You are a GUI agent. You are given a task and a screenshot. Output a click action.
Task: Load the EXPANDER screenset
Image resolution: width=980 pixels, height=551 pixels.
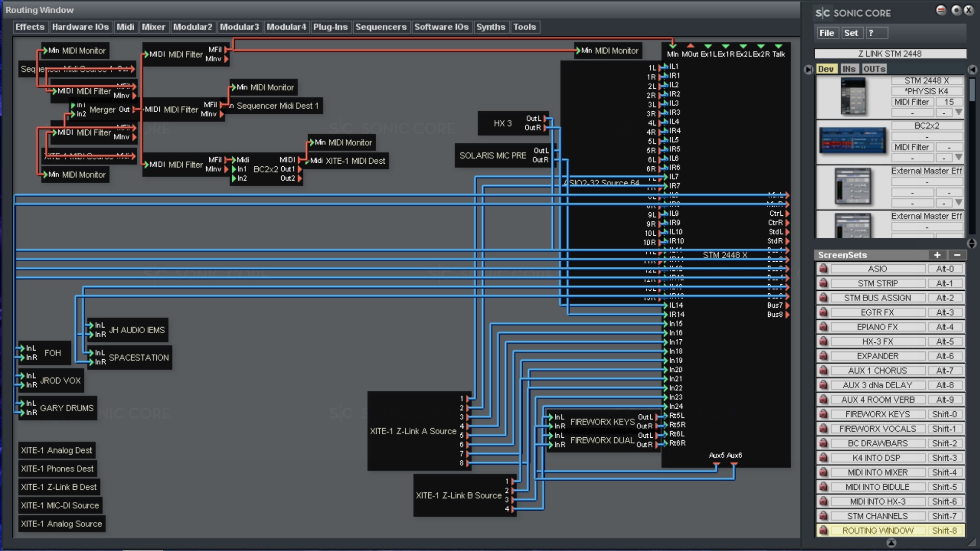(878, 356)
